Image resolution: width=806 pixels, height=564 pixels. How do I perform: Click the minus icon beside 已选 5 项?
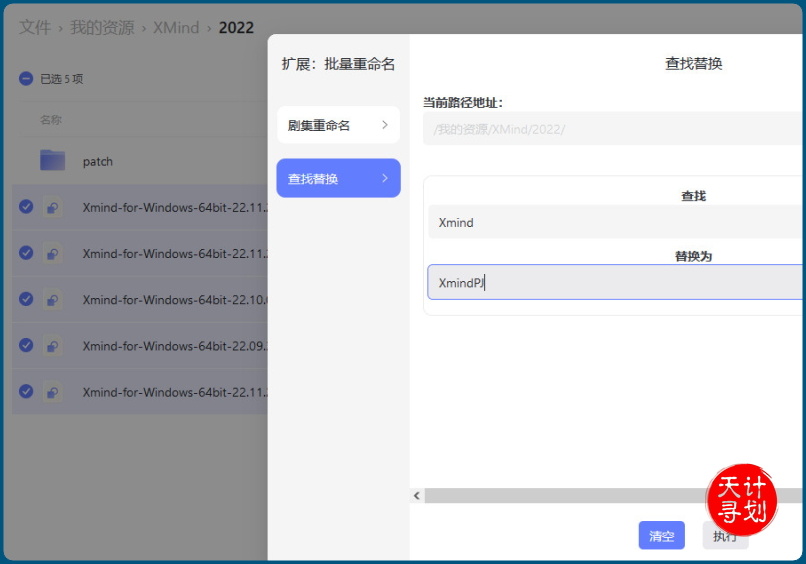click(x=26, y=79)
